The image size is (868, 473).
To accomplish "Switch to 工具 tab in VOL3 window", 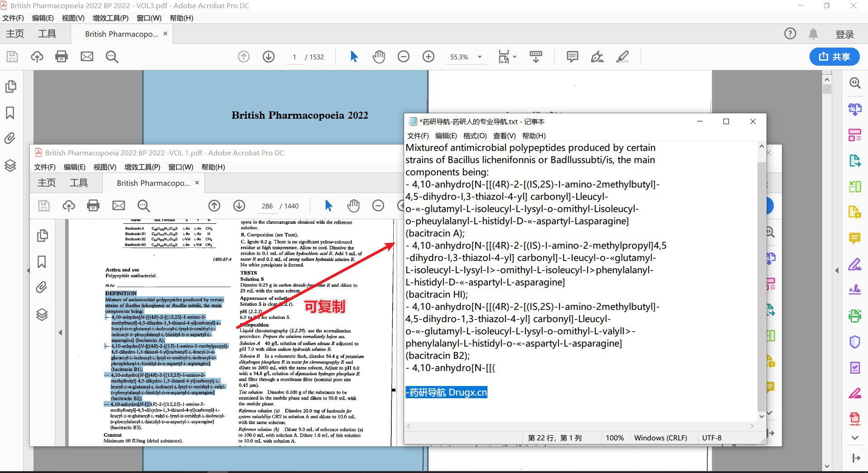I will click(47, 34).
